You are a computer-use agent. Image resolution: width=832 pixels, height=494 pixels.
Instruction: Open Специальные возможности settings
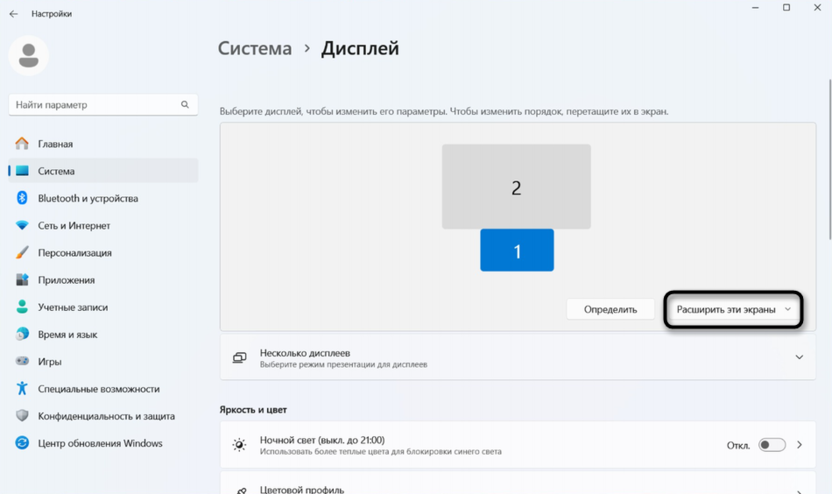[103, 389]
